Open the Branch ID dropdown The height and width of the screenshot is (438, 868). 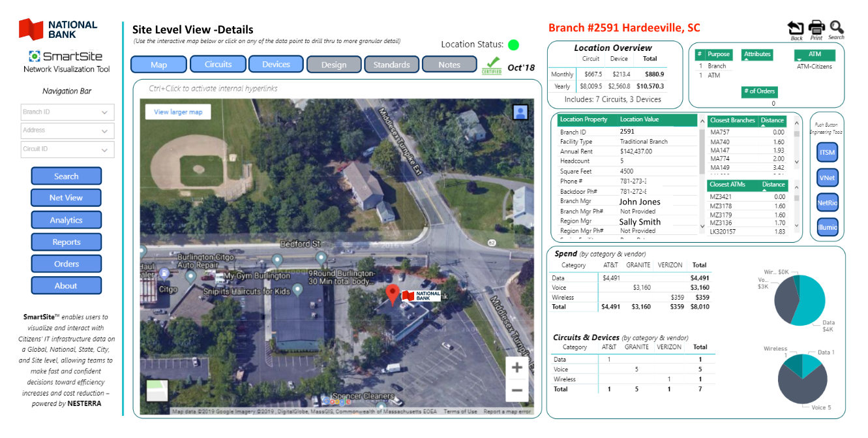(x=67, y=112)
